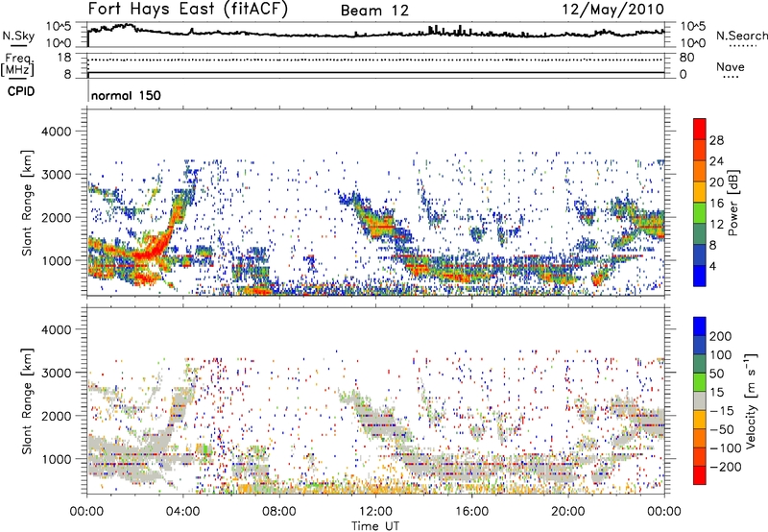
Task: Click the 'Beam 12' label
Action: click(x=374, y=11)
